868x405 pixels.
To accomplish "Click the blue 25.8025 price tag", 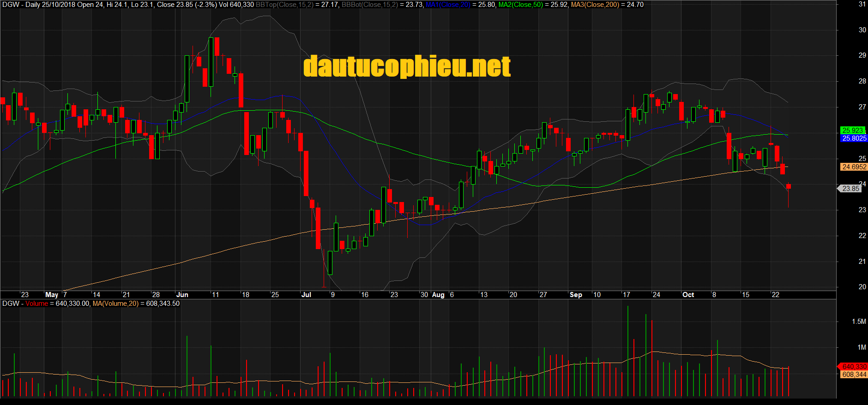I will click(853, 138).
